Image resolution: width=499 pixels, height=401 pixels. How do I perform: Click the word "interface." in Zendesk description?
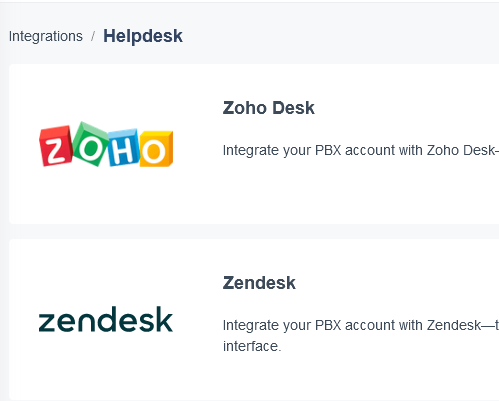click(252, 346)
